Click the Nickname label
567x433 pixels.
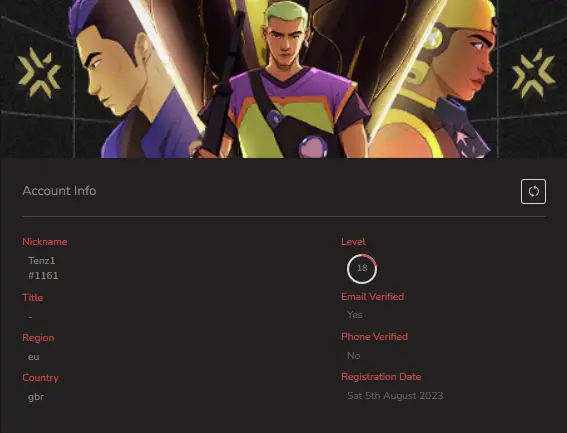(45, 242)
